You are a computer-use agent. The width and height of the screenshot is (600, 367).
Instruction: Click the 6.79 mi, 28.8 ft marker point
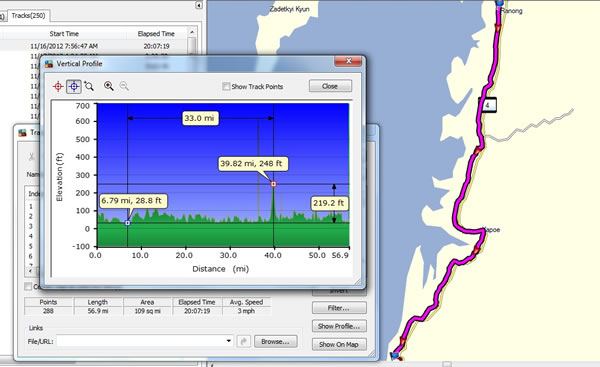click(x=128, y=223)
